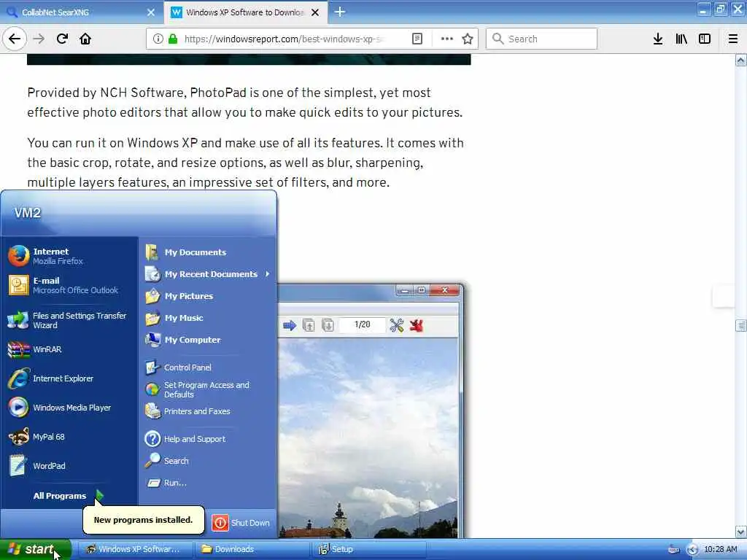Screen dimensions: 747x560
Task: Open Printers and Faxes
Action: point(207,411)
